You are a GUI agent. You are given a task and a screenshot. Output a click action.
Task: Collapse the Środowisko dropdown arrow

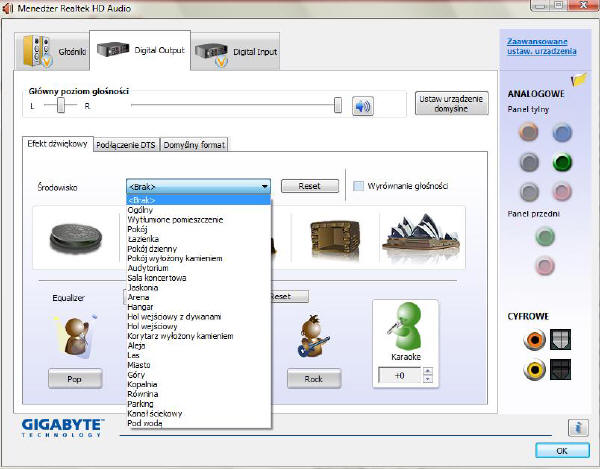pyautogui.click(x=264, y=187)
